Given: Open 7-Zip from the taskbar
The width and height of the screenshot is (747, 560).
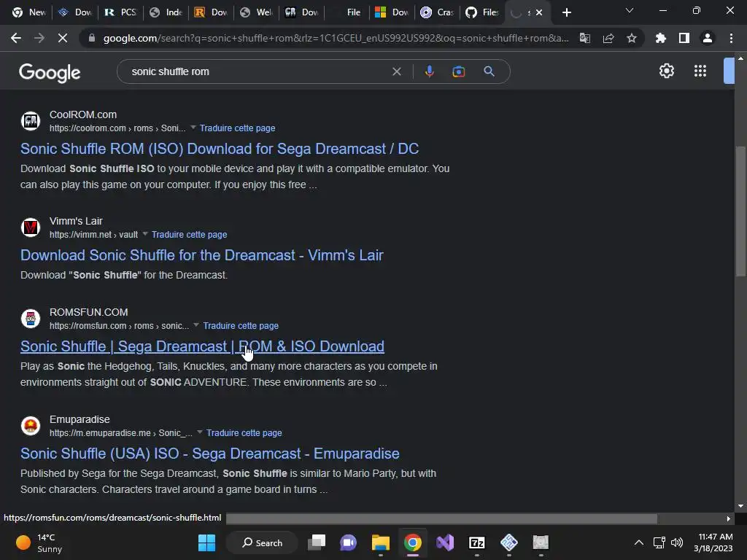Looking at the screenshot, I should (x=477, y=542).
